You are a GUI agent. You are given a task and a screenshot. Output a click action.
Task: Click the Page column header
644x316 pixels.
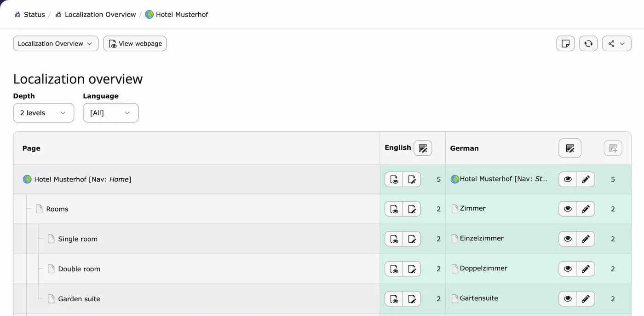(31, 148)
